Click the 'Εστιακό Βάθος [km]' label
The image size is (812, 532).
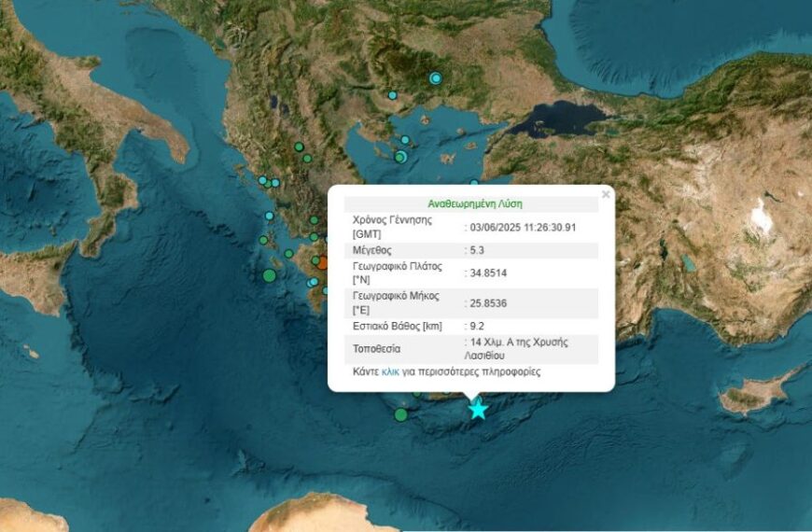398,326
